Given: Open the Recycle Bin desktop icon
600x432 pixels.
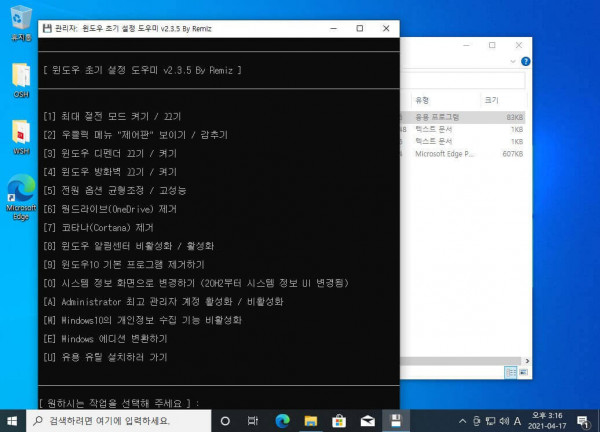Looking at the screenshot, I should coord(21,23).
